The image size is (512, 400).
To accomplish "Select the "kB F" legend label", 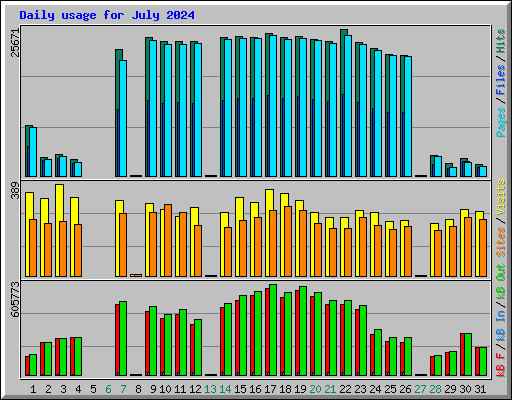I will pyautogui.click(x=500, y=365).
